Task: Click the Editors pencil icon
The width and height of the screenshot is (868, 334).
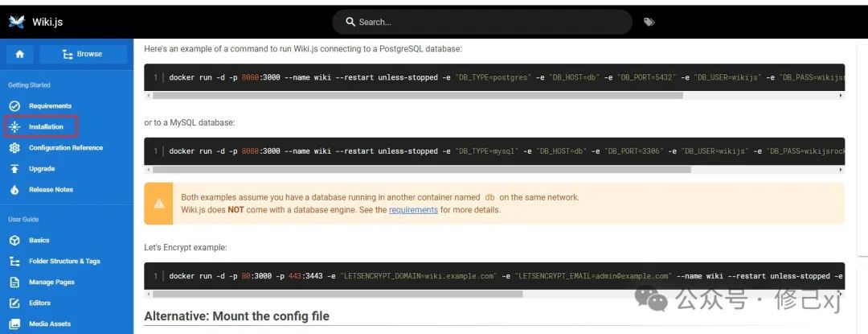Action: [x=15, y=303]
